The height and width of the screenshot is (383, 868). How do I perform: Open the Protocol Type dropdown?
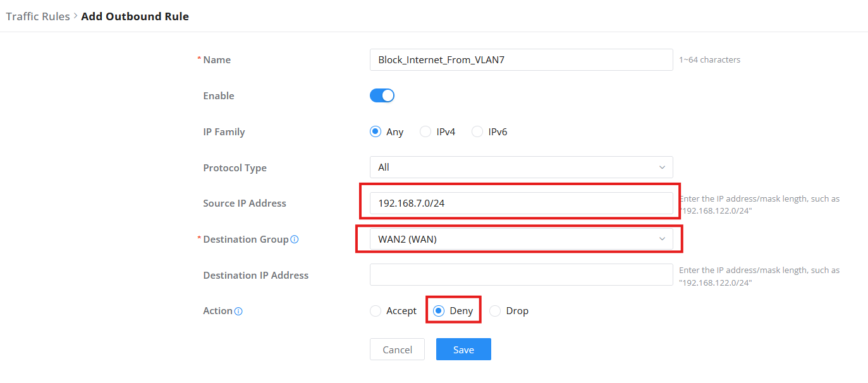[521, 167]
